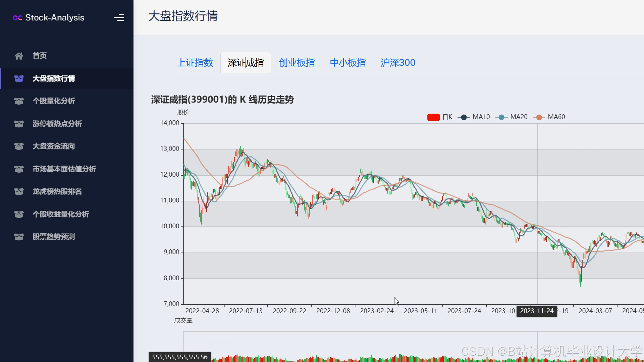Select 中小板指 index view
The height and width of the screenshot is (362, 644).
point(347,62)
